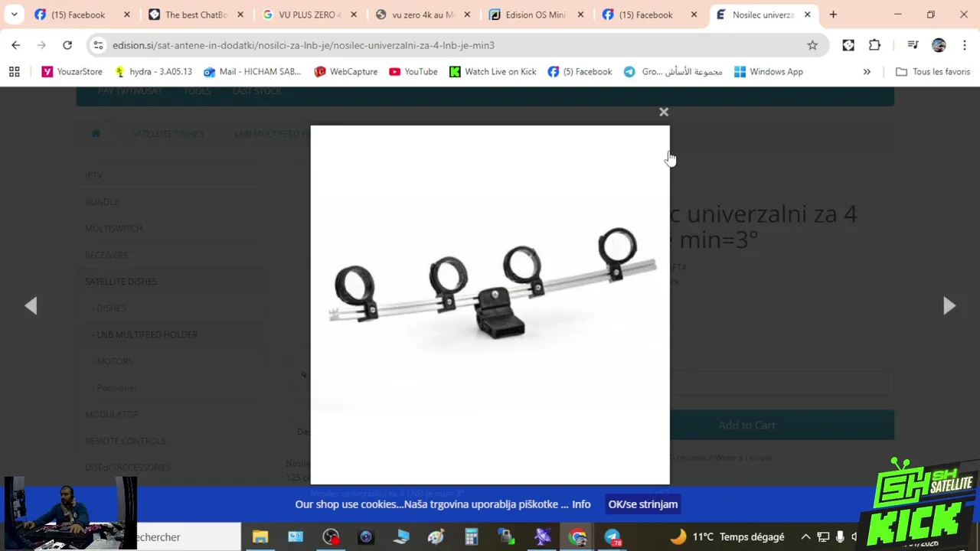980x551 pixels.
Task: Click the edision.si address bar URL
Action: [x=303, y=45]
